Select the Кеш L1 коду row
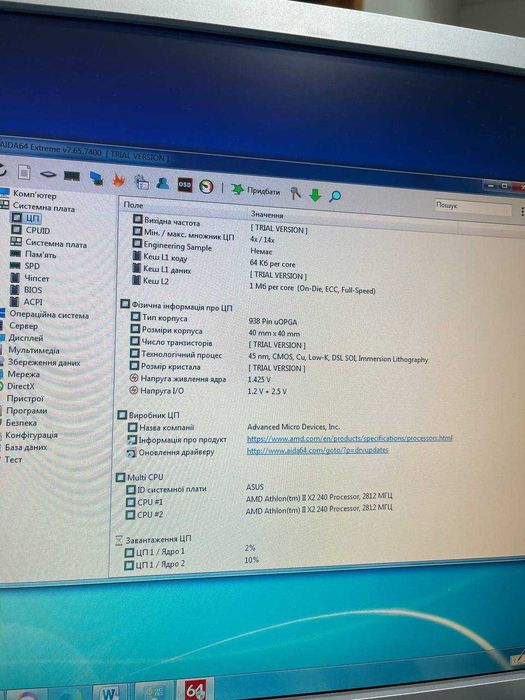 tap(214, 260)
